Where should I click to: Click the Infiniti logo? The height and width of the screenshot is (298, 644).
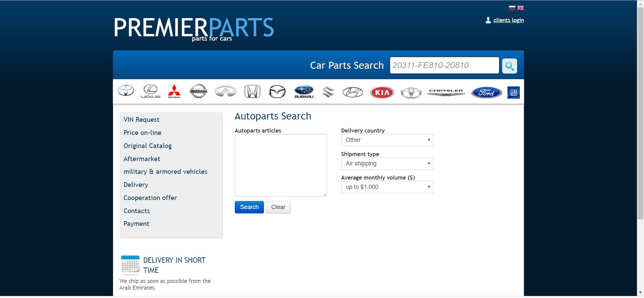click(225, 91)
